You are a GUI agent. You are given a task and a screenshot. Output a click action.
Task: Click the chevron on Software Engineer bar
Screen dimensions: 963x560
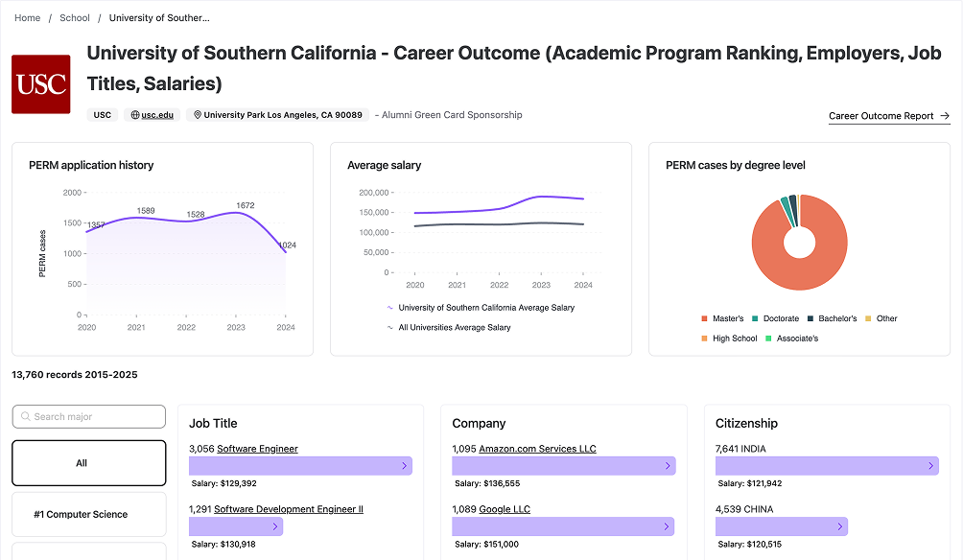(404, 466)
